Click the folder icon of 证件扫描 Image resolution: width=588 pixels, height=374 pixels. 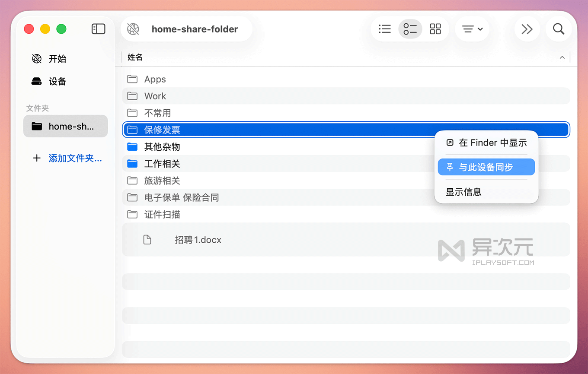(132, 214)
